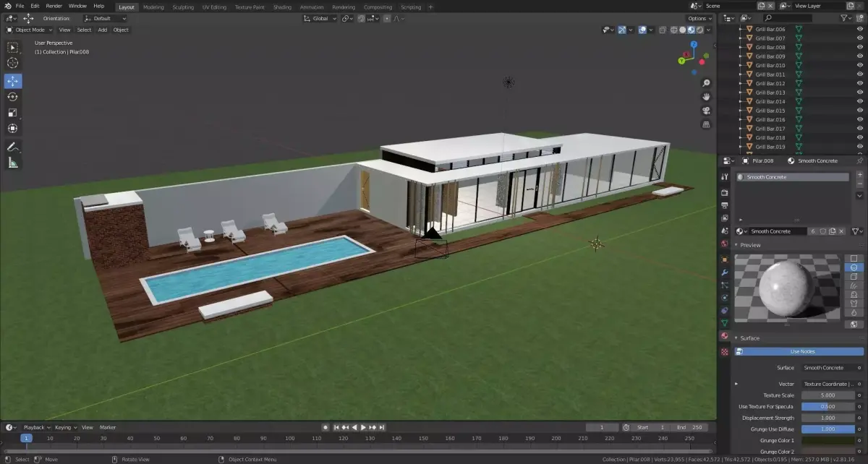Adjust Grunge Use Diffuse slider
The image size is (868, 464).
828,429
